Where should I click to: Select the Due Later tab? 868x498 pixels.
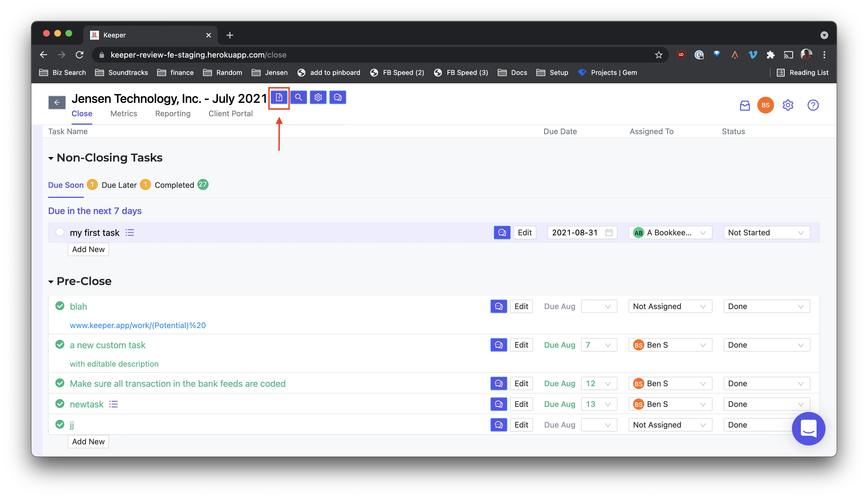click(119, 185)
